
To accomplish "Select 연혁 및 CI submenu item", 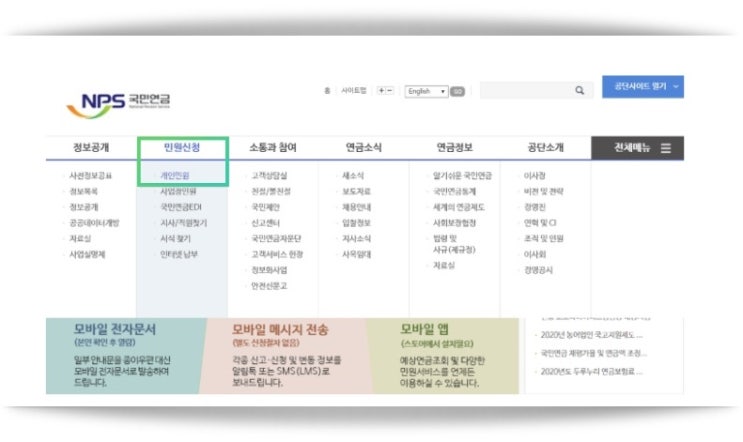I will tap(540, 223).
